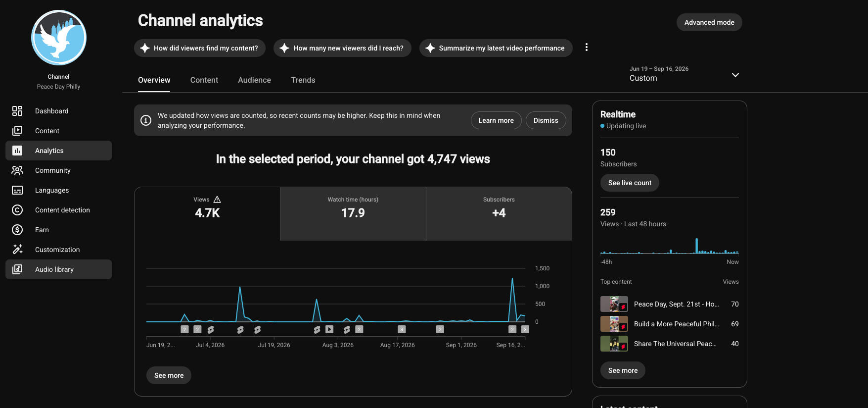Viewport: 868px width, 408px height.
Task: Open thumbnail for 'Peace Day, Sept. 21st' video
Action: tap(614, 304)
